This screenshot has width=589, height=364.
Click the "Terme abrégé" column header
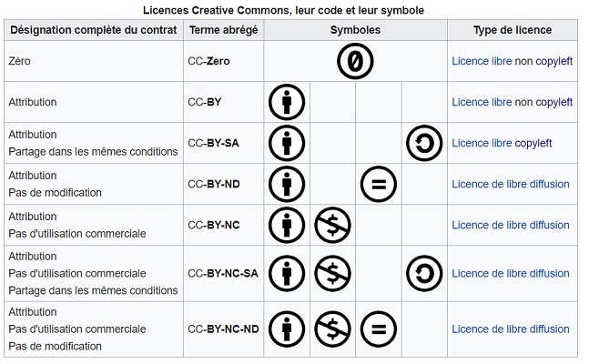pyautogui.click(x=223, y=30)
